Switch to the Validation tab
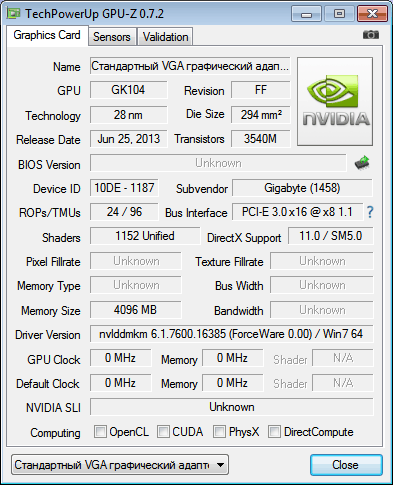This screenshot has height=485, width=393. (x=166, y=36)
